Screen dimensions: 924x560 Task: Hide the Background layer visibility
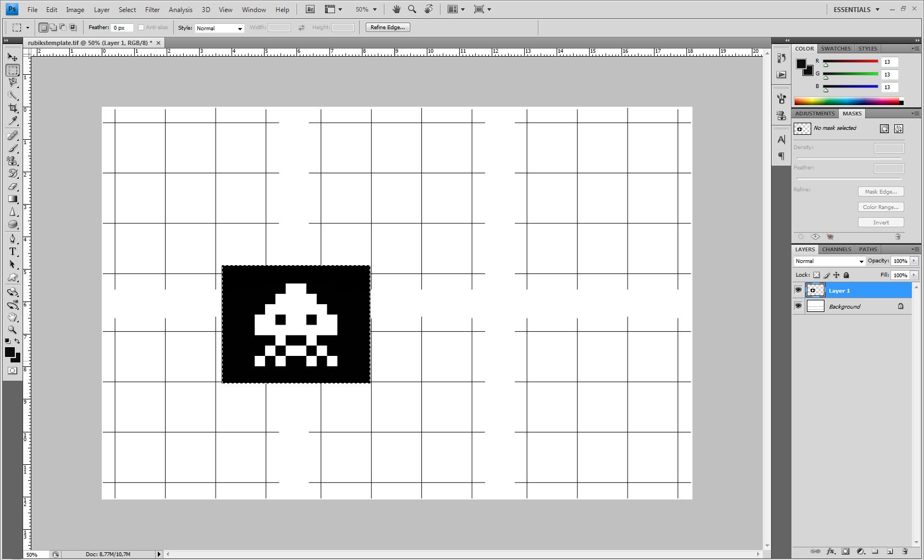pos(798,306)
